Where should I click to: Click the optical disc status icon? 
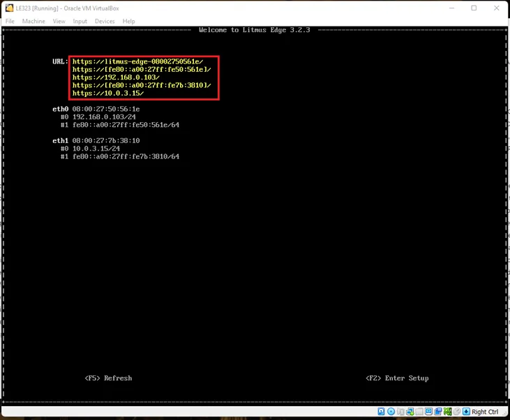[391, 412]
